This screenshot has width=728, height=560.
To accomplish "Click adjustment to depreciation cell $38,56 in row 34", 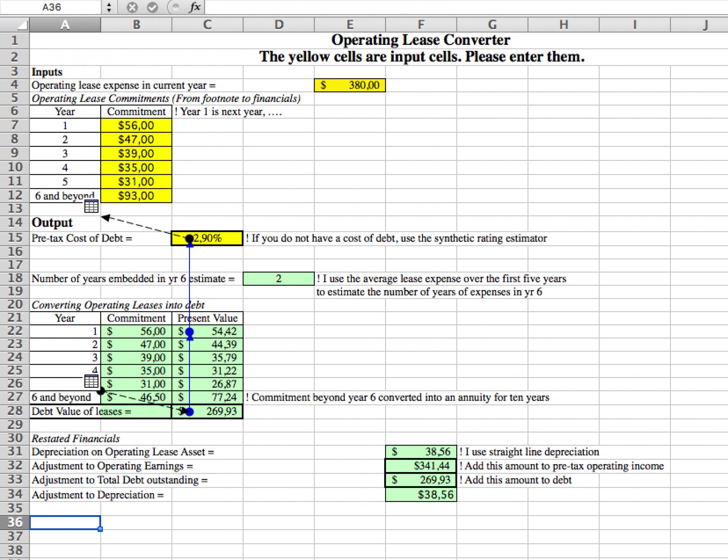I will click(421, 494).
